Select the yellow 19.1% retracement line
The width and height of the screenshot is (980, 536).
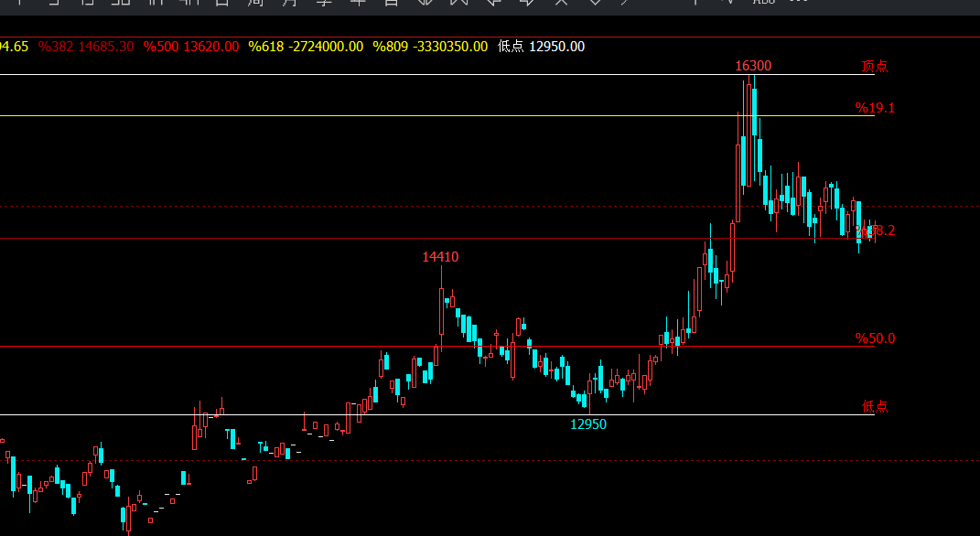436,115
